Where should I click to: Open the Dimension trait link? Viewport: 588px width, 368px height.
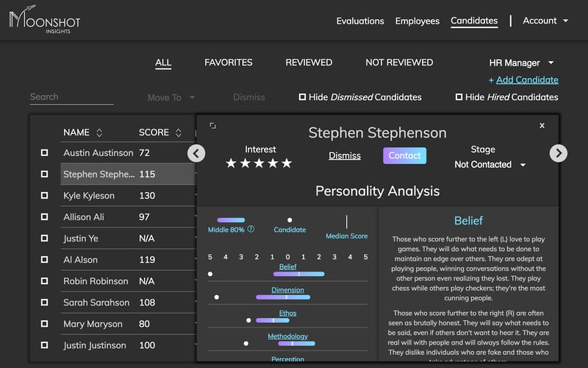[x=287, y=290]
